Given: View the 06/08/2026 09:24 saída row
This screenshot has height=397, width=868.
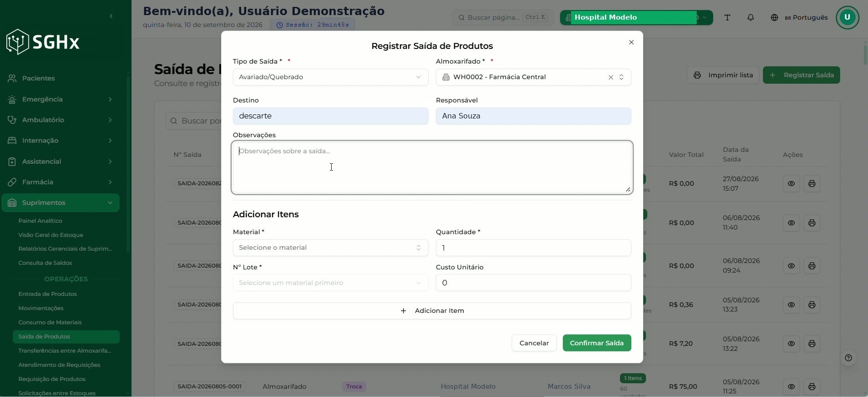Looking at the screenshot, I should coord(791,266).
